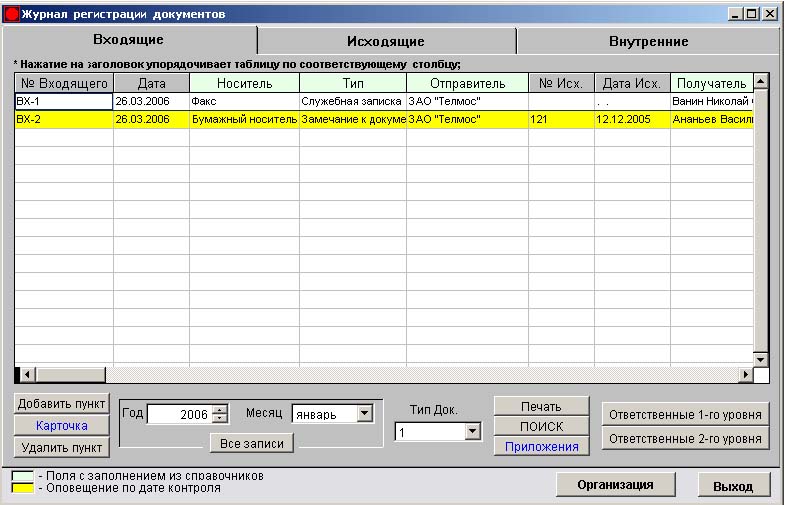Open the Внутренние tab
The height and width of the screenshot is (505, 786).
coord(648,41)
